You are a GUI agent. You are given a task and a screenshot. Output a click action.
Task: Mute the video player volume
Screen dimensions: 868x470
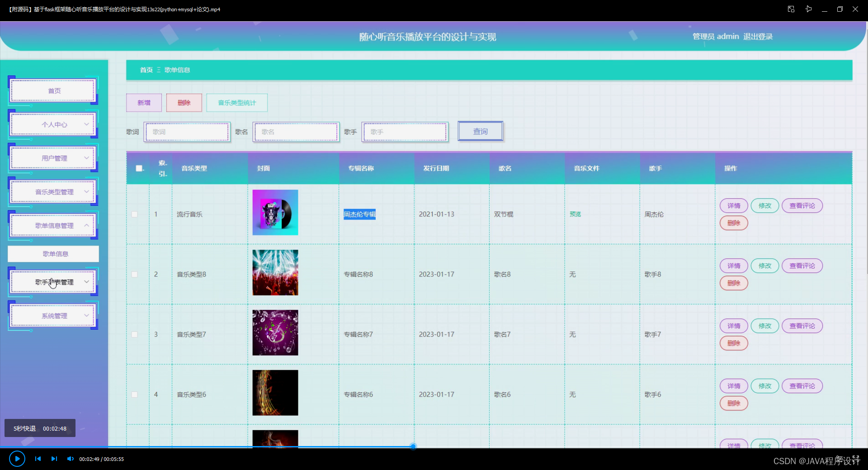pyautogui.click(x=70, y=459)
